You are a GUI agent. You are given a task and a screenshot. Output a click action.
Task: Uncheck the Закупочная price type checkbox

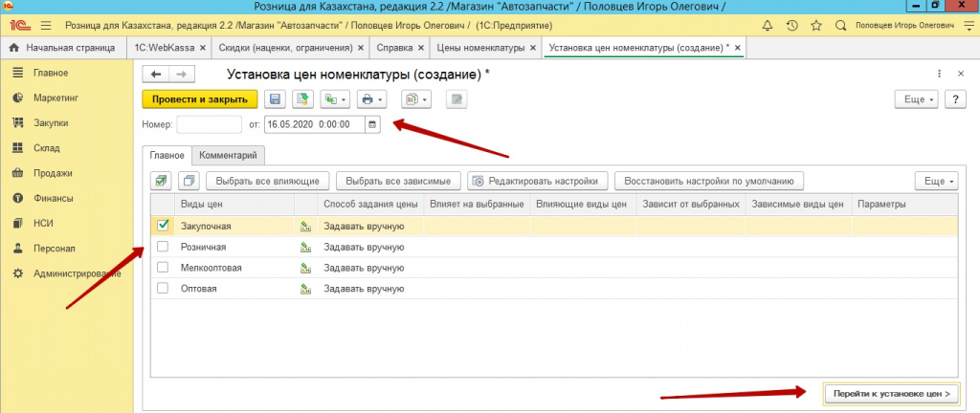tap(163, 226)
